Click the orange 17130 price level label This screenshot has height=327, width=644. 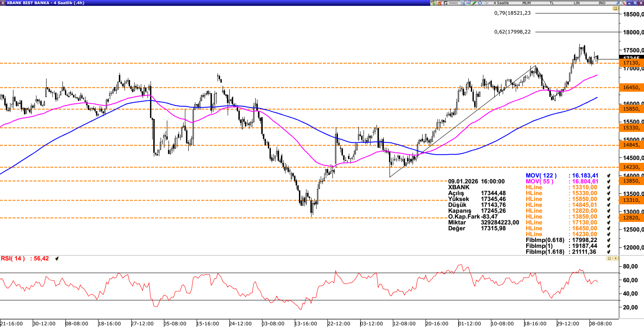click(631, 63)
